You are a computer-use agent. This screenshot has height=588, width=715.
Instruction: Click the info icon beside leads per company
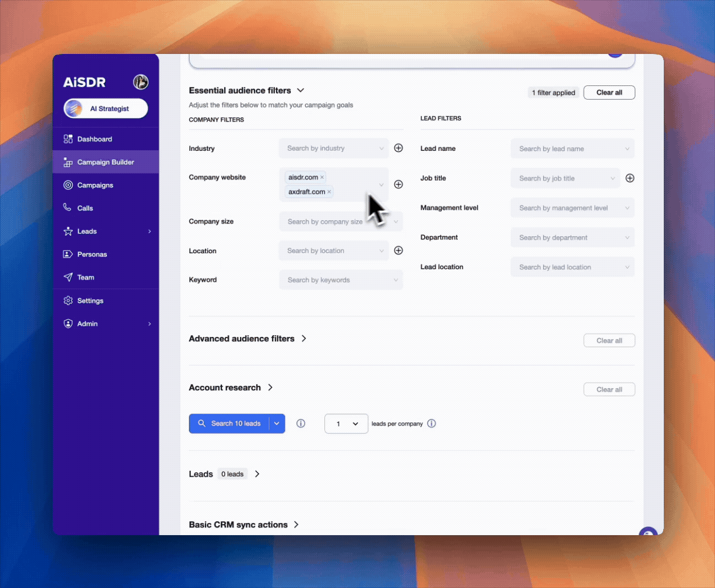tap(431, 423)
